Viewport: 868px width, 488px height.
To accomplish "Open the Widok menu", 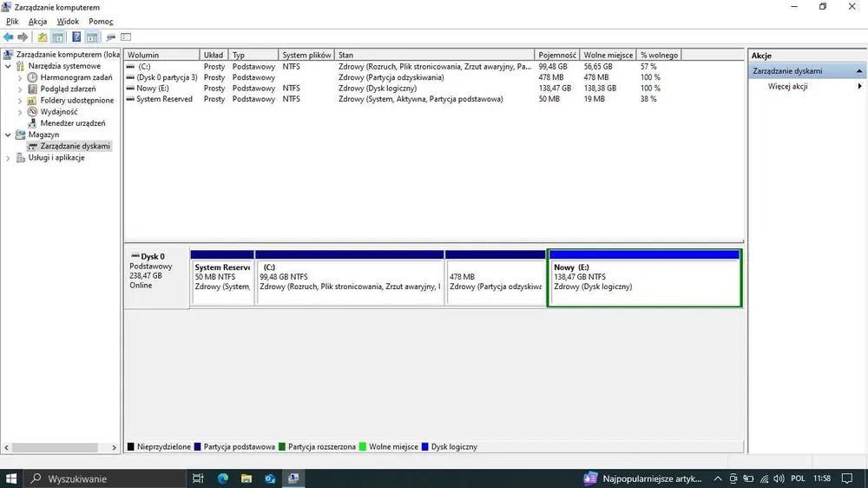I will (68, 21).
